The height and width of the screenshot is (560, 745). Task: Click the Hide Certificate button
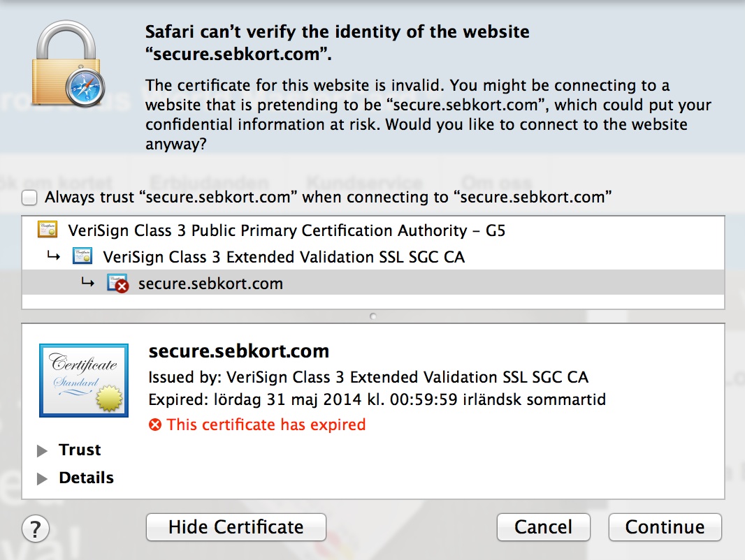click(x=236, y=527)
